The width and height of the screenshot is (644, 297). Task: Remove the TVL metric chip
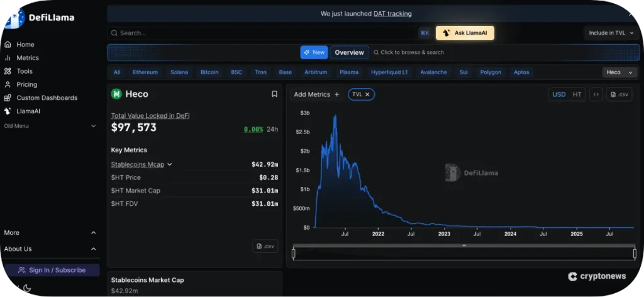point(367,94)
